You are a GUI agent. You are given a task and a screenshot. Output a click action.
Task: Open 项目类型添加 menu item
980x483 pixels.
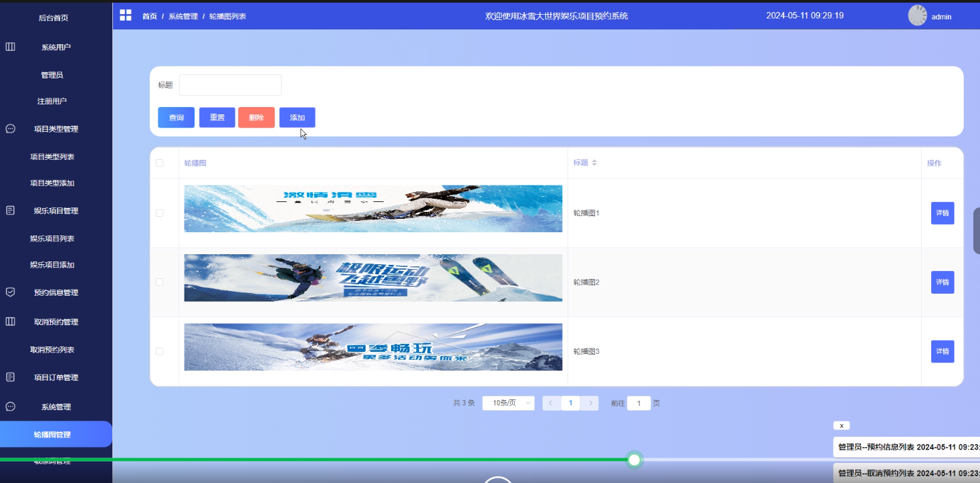click(x=52, y=183)
